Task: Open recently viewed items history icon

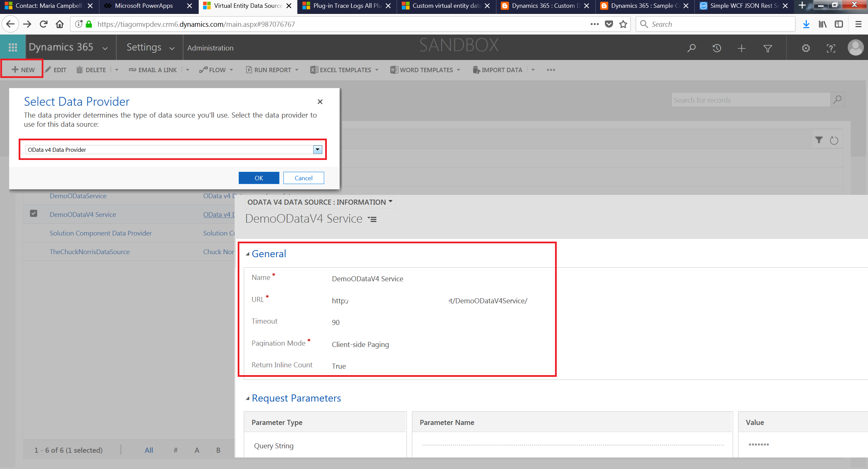Action: point(716,48)
